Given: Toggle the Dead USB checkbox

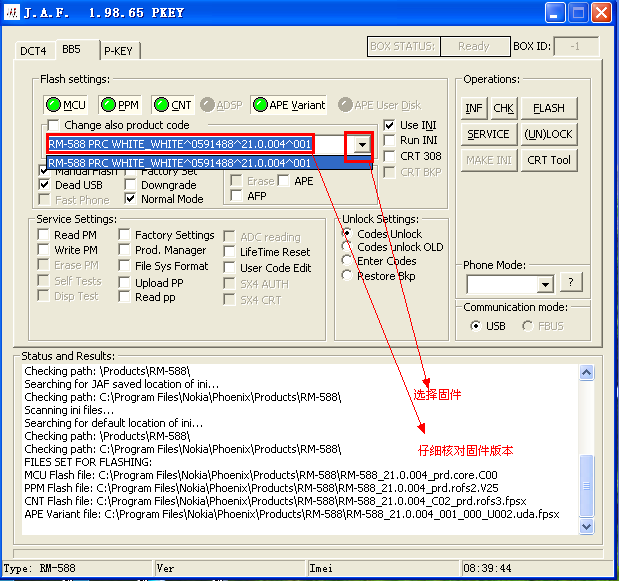Looking at the screenshot, I should [x=45, y=185].
